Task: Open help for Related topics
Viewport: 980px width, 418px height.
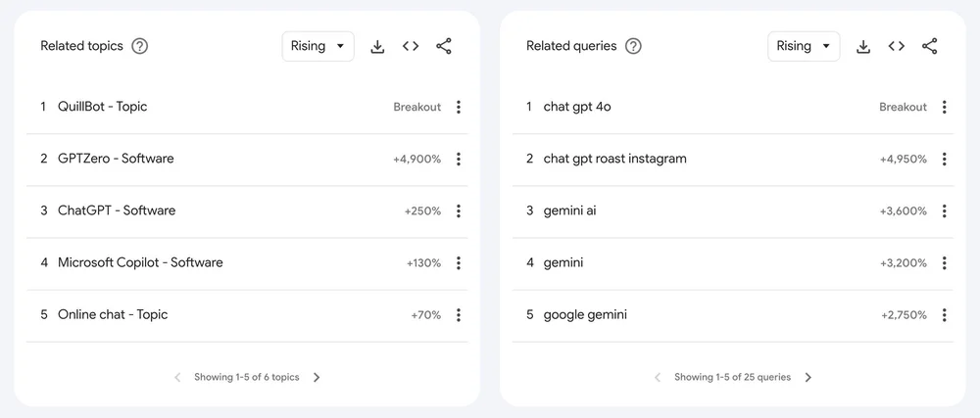Action: 140,46
